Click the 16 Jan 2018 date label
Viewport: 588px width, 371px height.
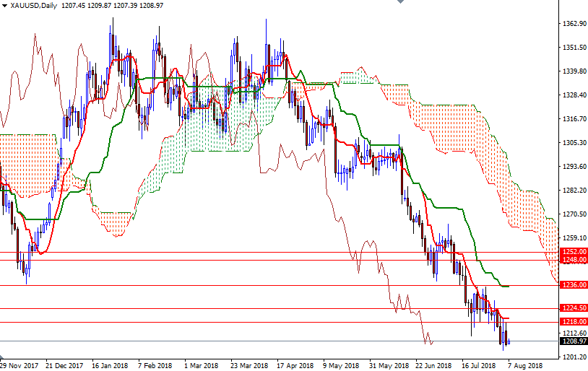[x=111, y=365]
